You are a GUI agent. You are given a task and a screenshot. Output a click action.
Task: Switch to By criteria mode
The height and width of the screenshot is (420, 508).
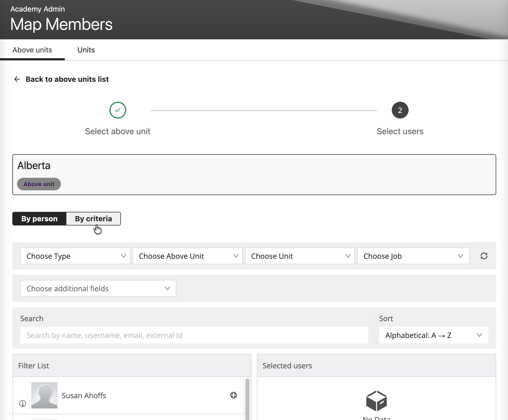click(x=93, y=219)
